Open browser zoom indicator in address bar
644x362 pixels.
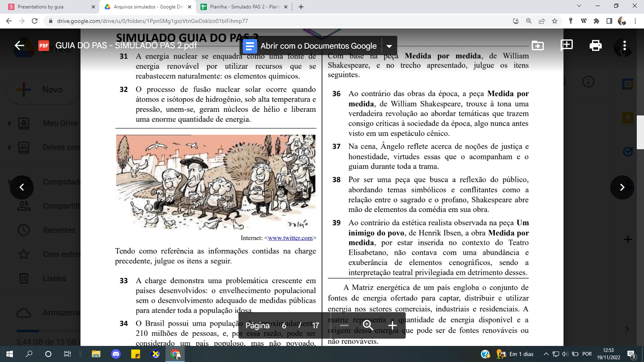pyautogui.click(x=529, y=21)
